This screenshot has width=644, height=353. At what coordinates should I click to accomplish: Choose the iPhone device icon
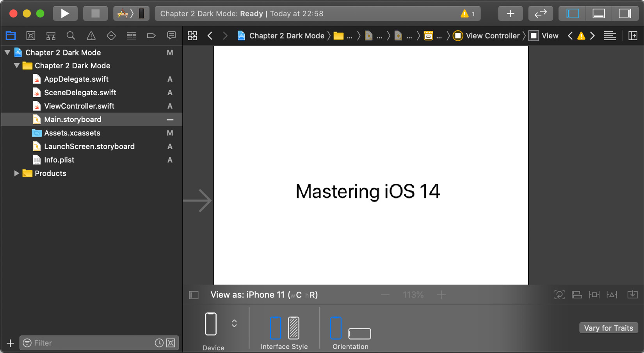[x=211, y=324]
